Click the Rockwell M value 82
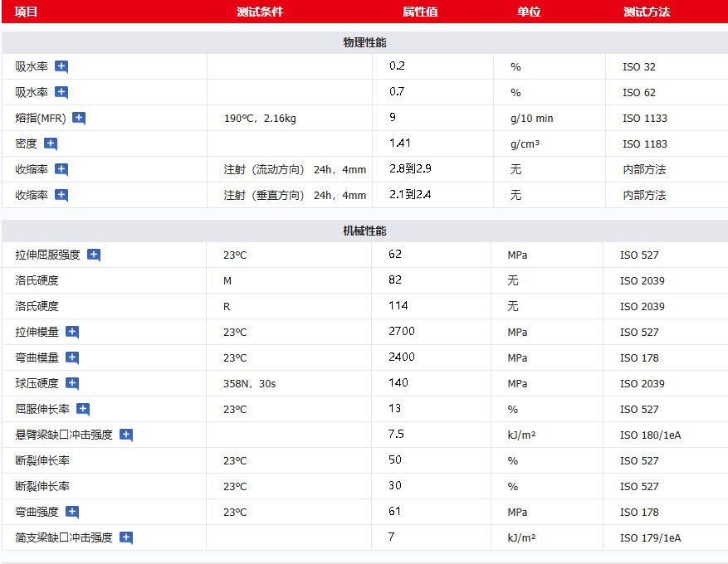 (x=395, y=280)
